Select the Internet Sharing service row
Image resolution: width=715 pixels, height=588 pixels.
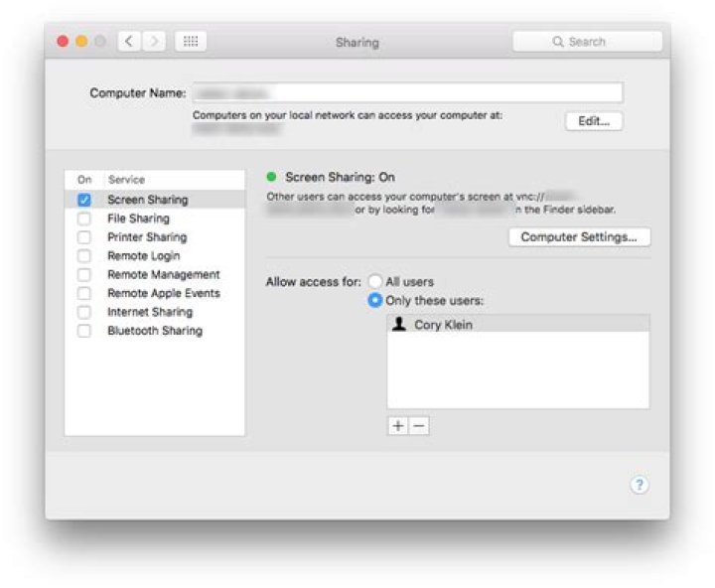click(x=155, y=312)
